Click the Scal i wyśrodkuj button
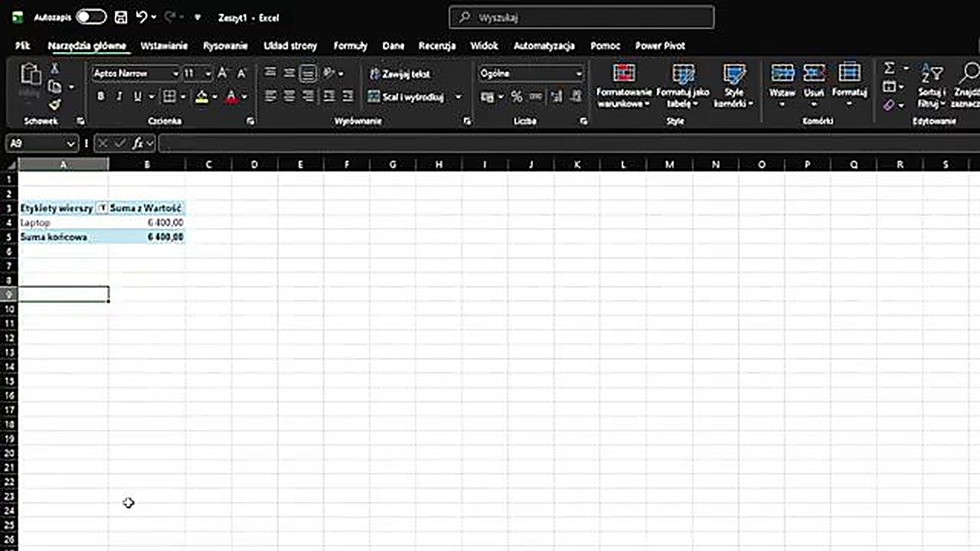Screen dimensions: 980x551 pos(406,97)
